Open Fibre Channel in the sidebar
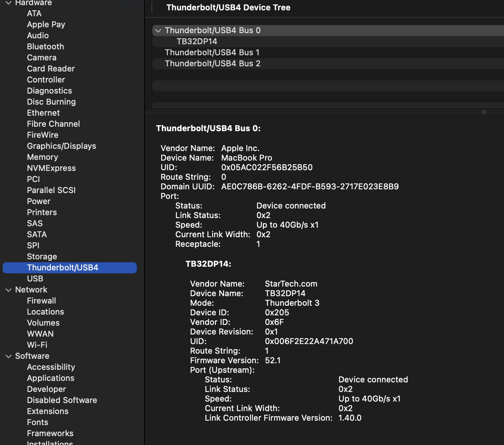504x445 pixels. (x=53, y=124)
